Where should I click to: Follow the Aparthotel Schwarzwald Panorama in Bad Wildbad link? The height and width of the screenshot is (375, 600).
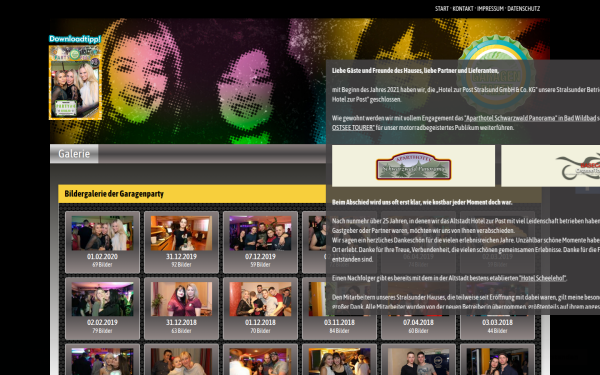click(x=530, y=118)
